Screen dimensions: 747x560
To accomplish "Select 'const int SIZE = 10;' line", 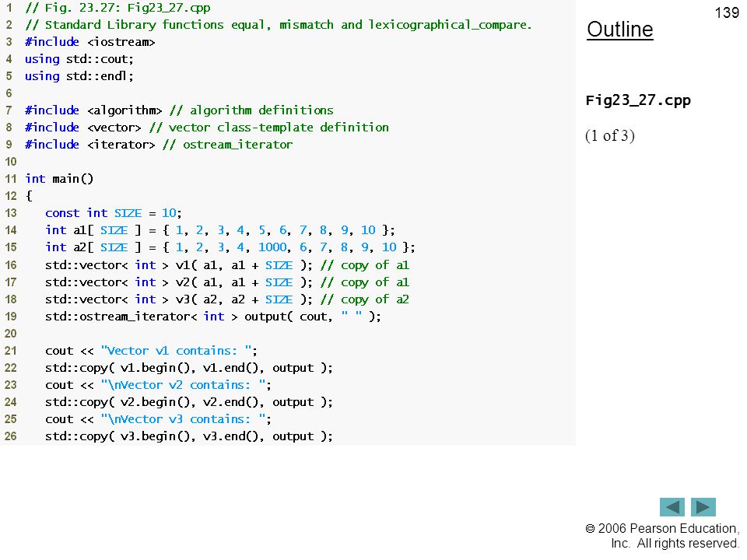I will [x=114, y=213].
